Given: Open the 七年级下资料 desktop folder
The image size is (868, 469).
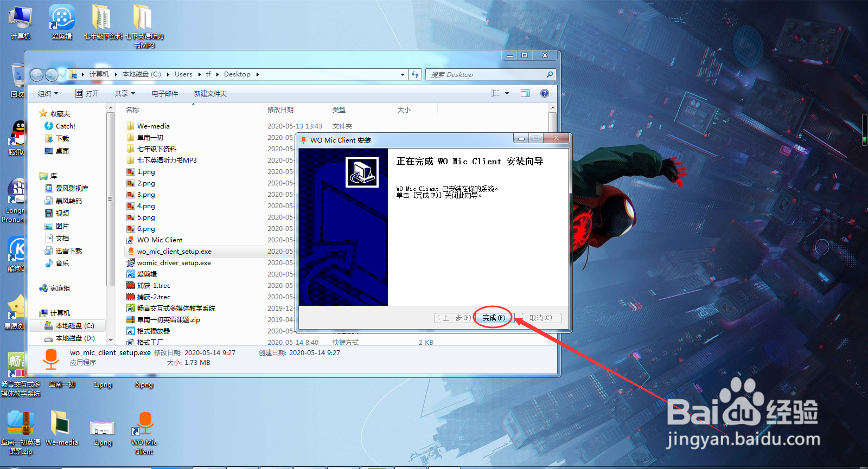Looking at the screenshot, I should 103,22.
